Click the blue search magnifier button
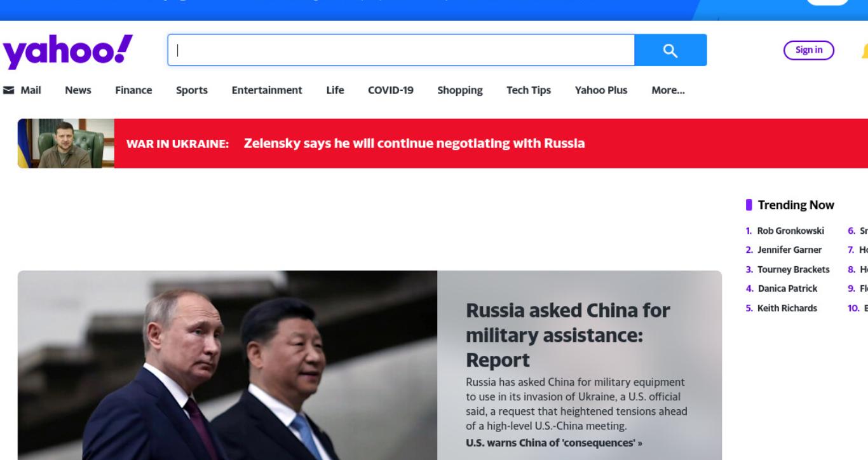Viewport: 868px width, 460px height. click(670, 50)
